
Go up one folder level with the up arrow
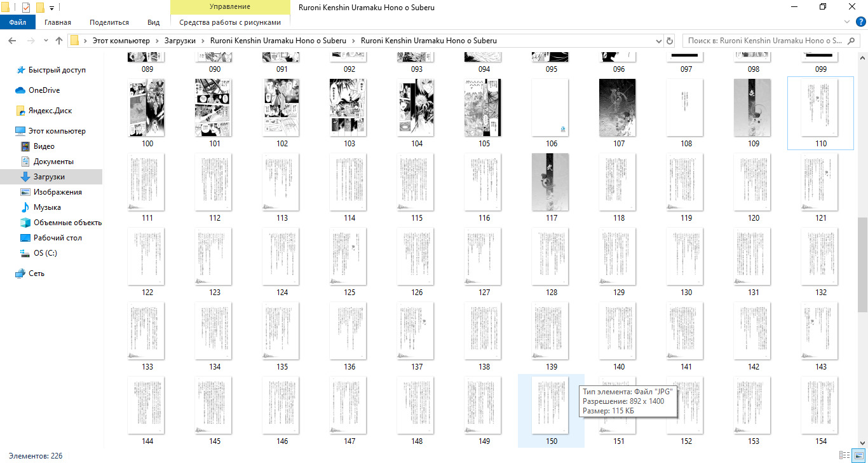[59, 41]
